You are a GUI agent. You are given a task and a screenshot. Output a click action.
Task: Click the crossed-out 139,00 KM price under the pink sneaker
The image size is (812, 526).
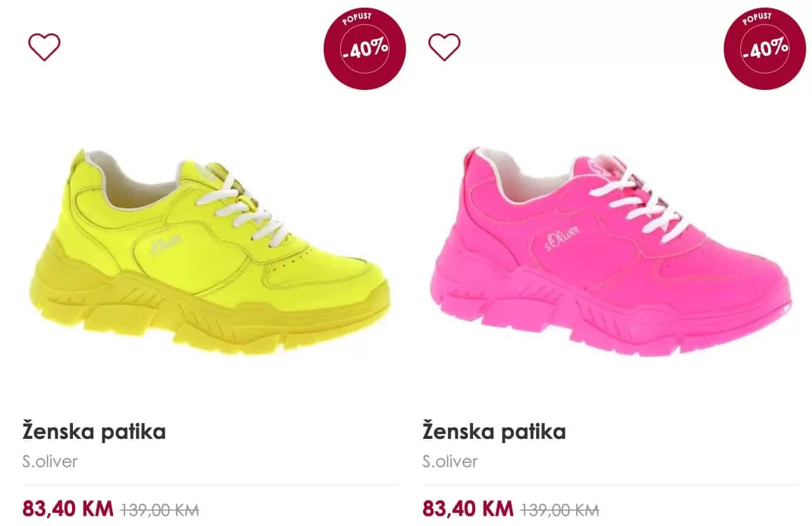coord(560,509)
